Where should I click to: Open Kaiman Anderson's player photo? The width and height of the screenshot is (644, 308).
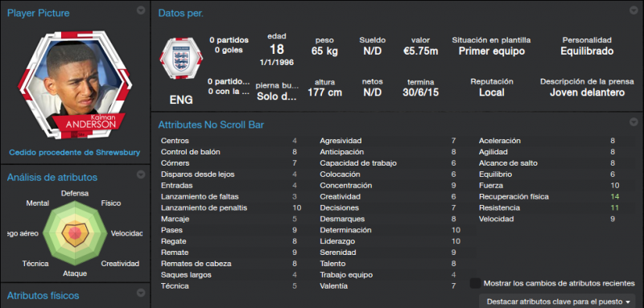[x=75, y=84]
